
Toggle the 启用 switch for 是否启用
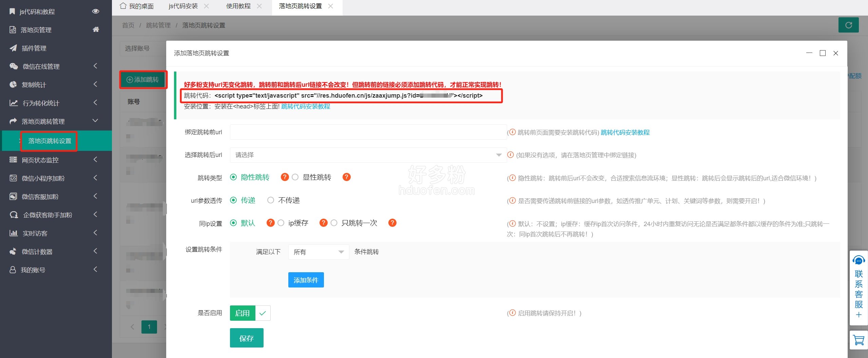250,313
